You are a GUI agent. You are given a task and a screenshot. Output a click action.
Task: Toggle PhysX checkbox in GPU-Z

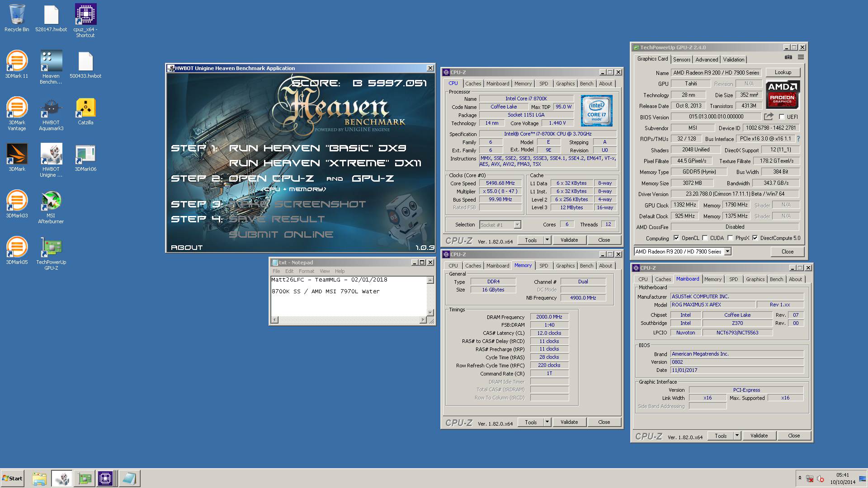click(730, 238)
